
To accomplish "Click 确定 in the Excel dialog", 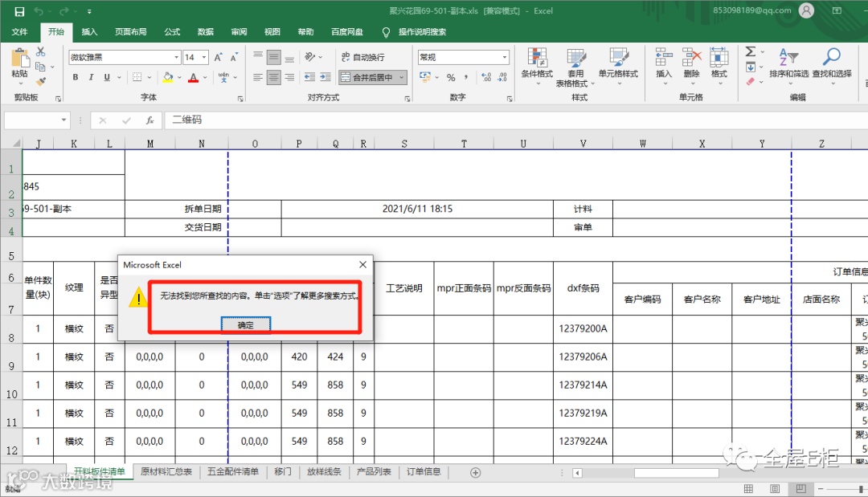I will tap(246, 325).
